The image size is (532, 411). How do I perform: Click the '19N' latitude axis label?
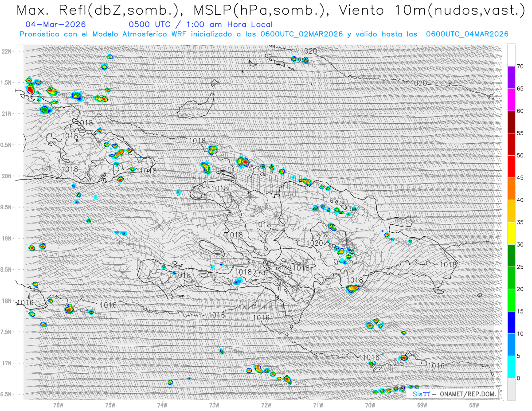[x=7, y=238]
